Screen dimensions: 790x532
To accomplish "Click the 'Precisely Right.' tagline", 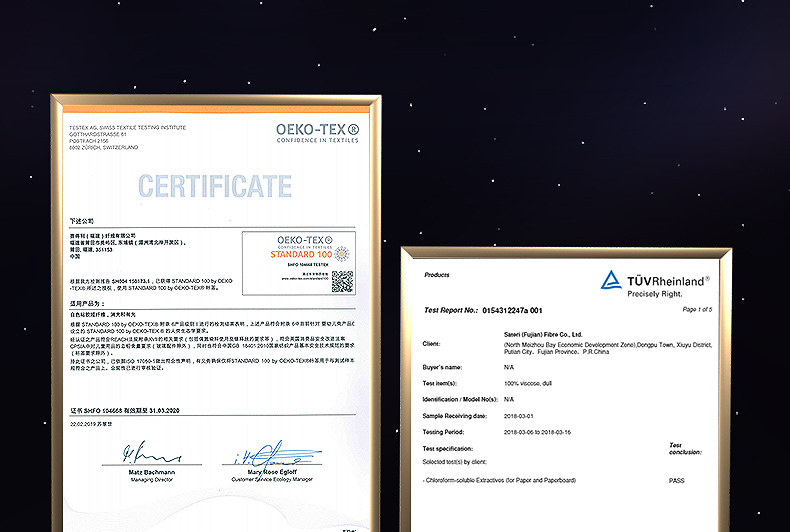I will tap(657, 294).
